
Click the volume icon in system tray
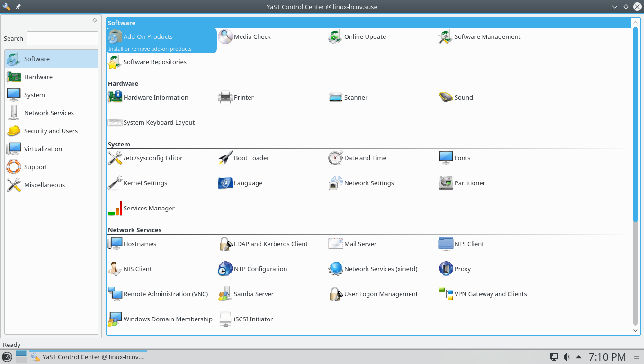tap(565, 357)
